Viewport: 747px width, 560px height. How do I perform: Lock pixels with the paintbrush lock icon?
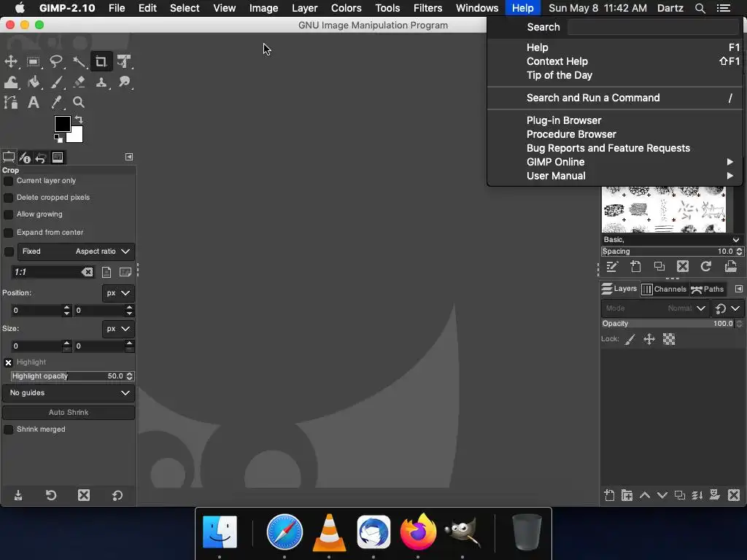click(x=630, y=339)
